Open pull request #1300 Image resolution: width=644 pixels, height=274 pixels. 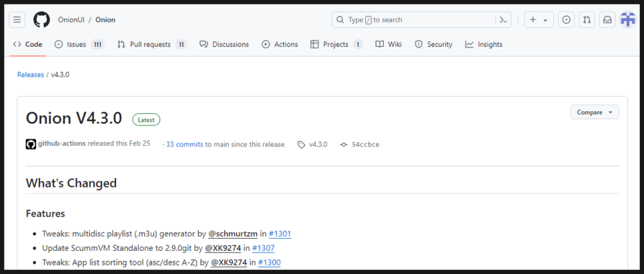269,263
